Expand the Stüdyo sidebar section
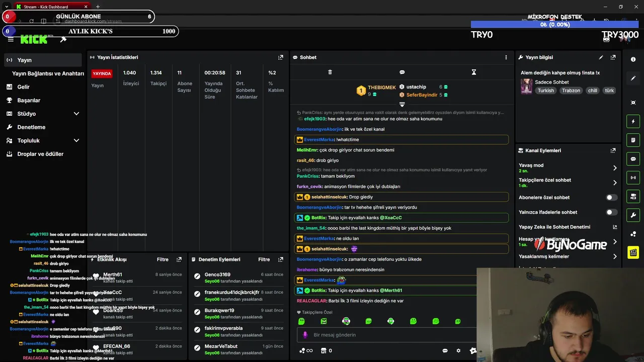 [76, 114]
